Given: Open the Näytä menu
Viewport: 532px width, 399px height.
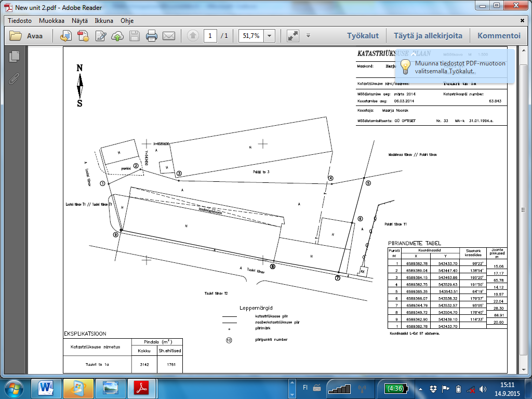Looking at the screenshot, I should pos(79,21).
